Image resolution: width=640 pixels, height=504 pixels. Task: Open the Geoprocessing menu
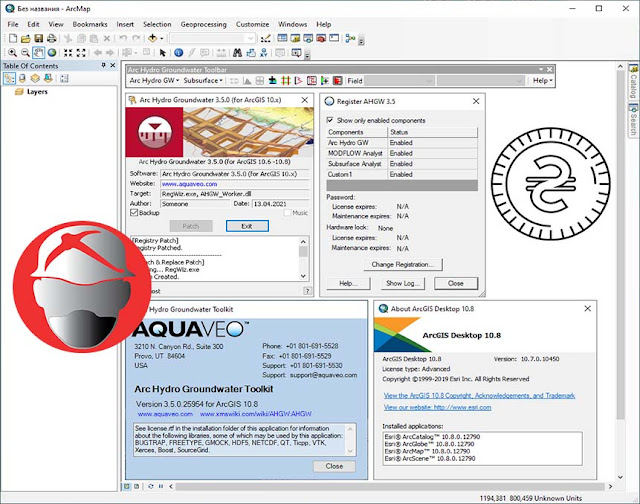pos(203,24)
